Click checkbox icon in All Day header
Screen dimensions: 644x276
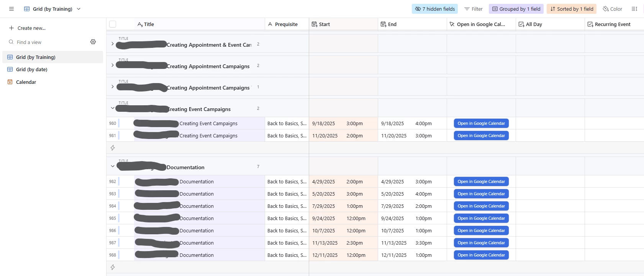click(x=521, y=24)
